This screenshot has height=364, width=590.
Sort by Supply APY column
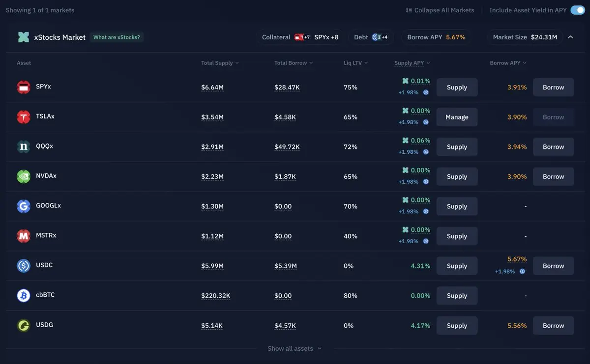pos(412,63)
